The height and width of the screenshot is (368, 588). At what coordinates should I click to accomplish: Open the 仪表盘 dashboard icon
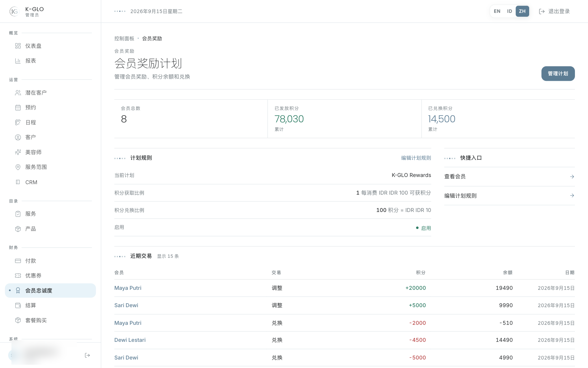pyautogui.click(x=18, y=46)
